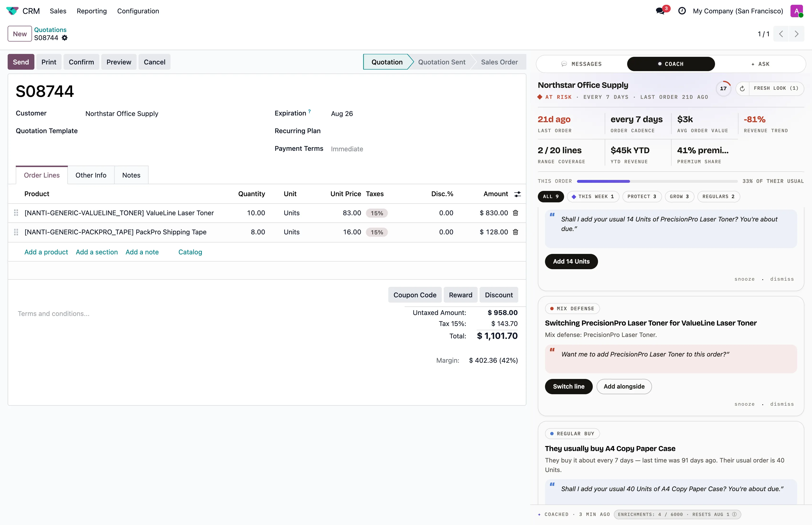The height and width of the screenshot is (525, 812).
Task: Open the activities clock icon
Action: 682,11
